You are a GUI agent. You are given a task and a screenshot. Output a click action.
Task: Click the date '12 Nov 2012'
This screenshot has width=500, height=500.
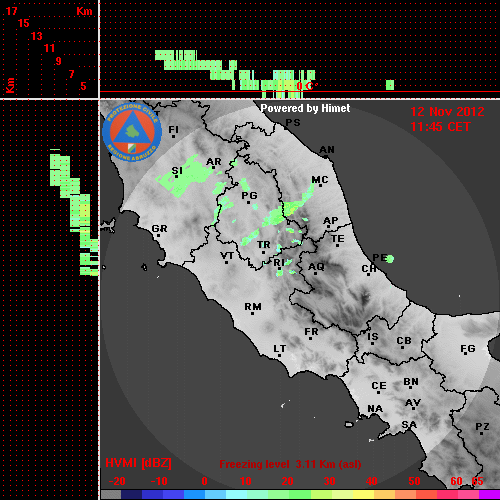pos(447,112)
